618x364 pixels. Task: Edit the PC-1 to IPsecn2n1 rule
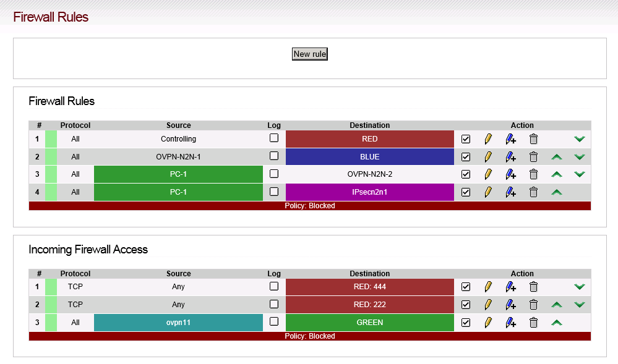click(488, 192)
